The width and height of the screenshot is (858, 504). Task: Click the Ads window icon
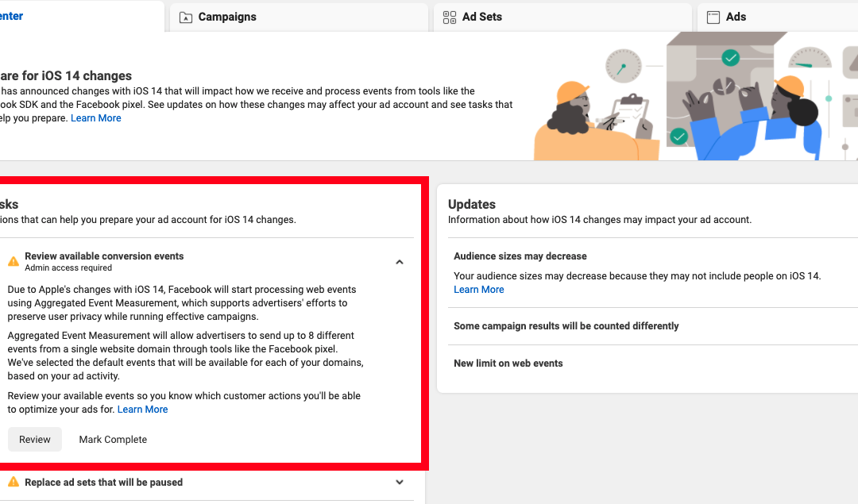click(713, 17)
